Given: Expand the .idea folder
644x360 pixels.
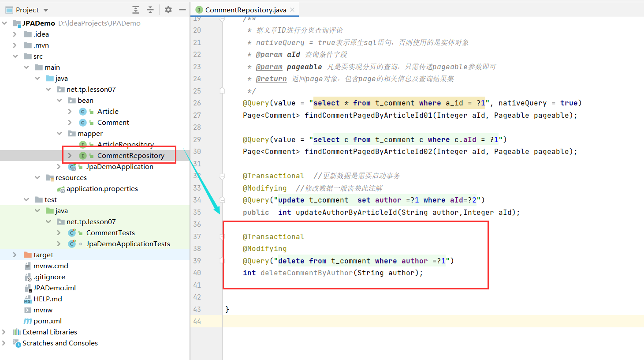Looking at the screenshot, I should (x=15, y=34).
